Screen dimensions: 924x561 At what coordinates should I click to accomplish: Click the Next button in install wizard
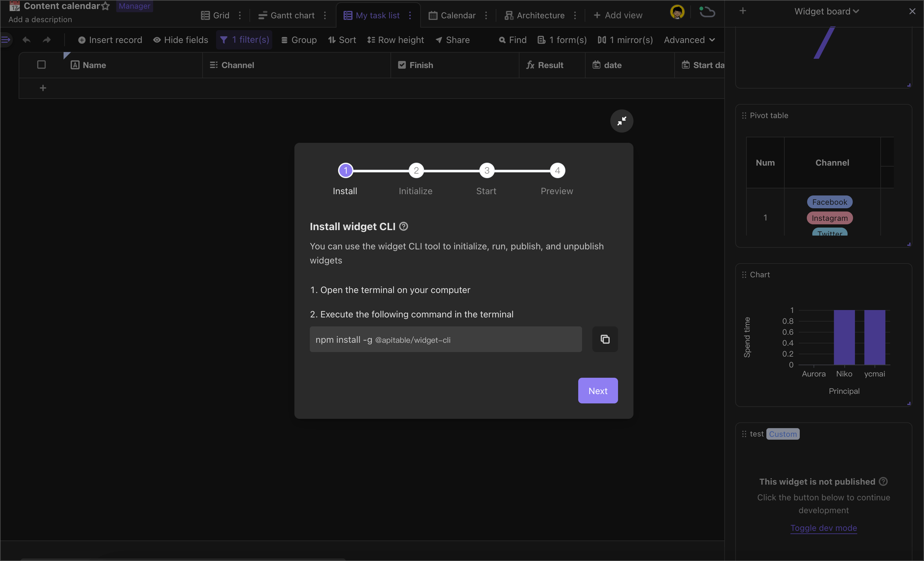(598, 391)
